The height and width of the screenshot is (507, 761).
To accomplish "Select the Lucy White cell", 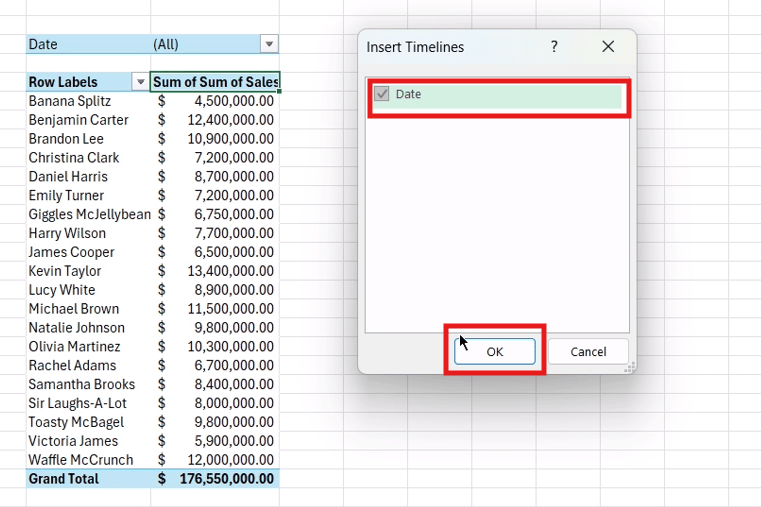I will pyautogui.click(x=88, y=290).
